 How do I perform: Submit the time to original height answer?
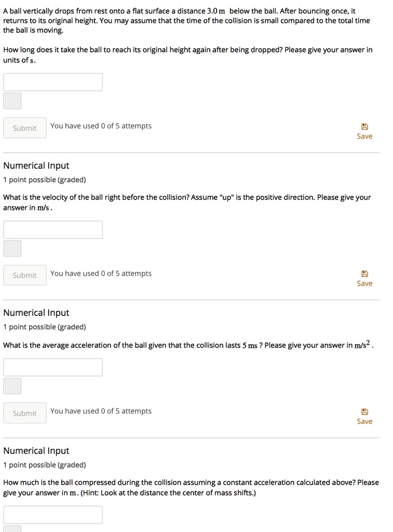pyautogui.click(x=24, y=128)
